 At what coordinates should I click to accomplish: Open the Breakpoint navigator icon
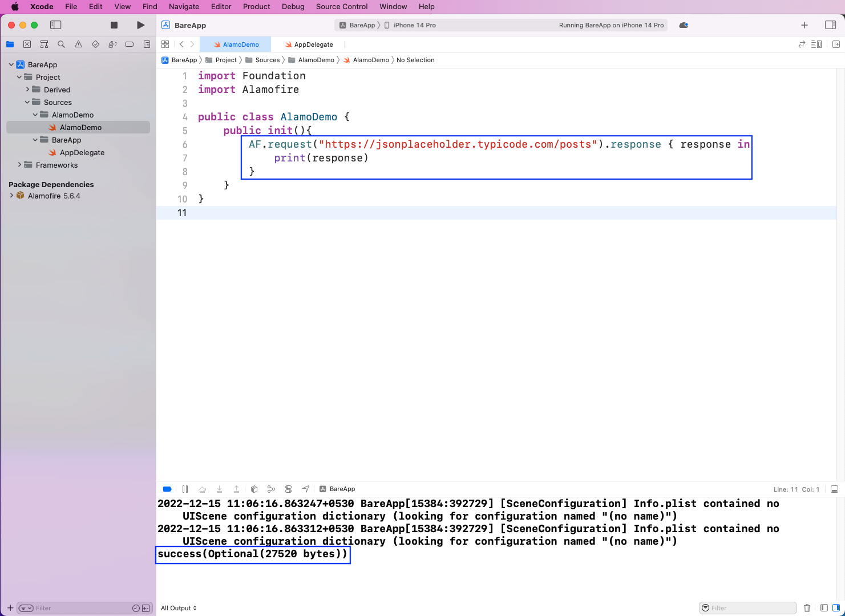130,44
